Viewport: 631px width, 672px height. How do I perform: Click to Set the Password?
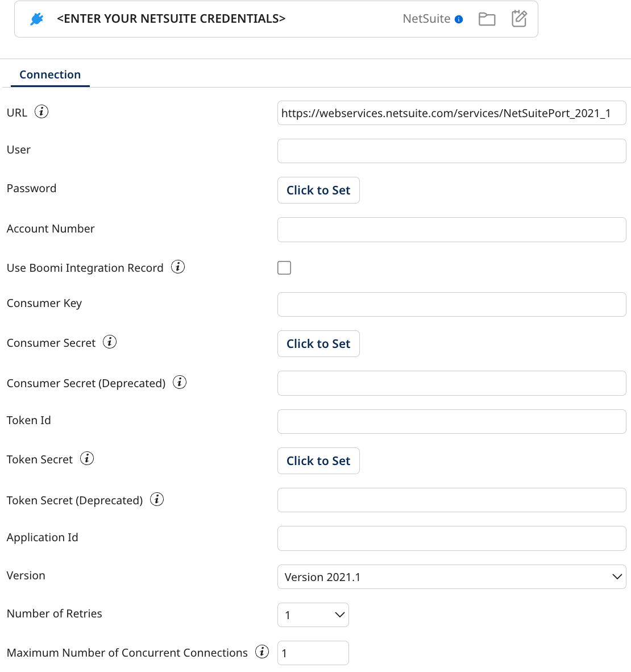(318, 190)
